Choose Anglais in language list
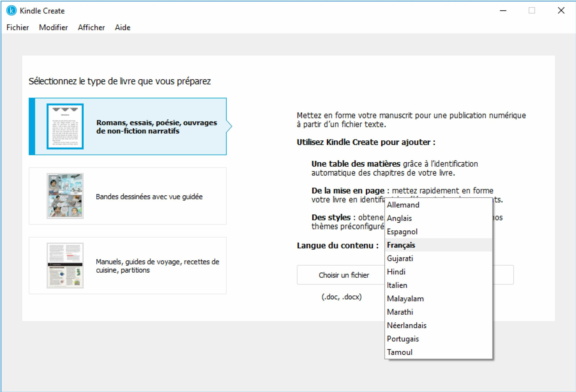Viewport: 576px width, 392px height. tap(399, 218)
